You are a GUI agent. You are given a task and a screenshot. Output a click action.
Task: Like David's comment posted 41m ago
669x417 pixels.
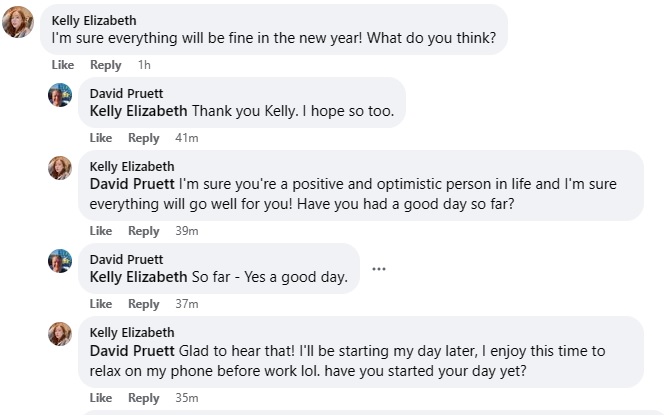(x=101, y=138)
